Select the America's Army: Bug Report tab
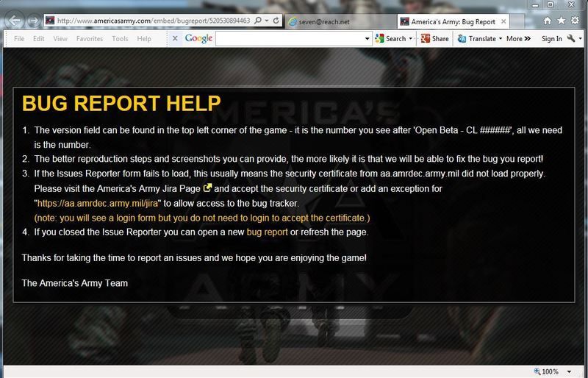The width and height of the screenshot is (588, 378). (x=453, y=22)
